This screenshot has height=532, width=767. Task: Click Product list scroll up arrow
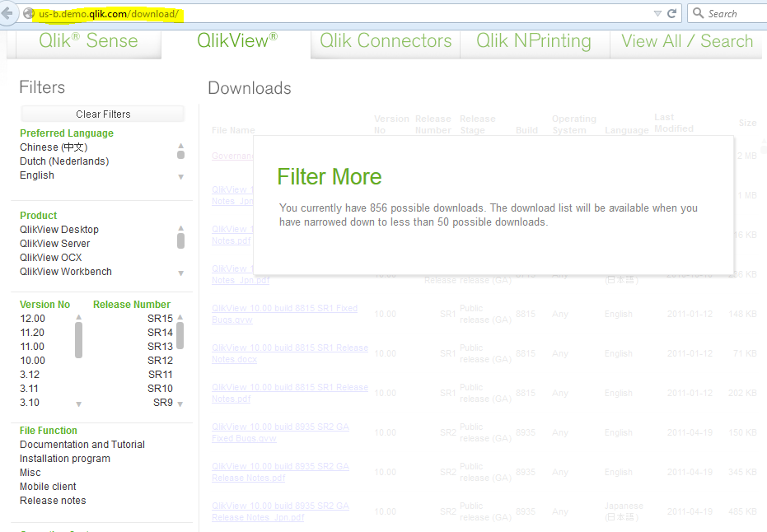pyautogui.click(x=180, y=228)
